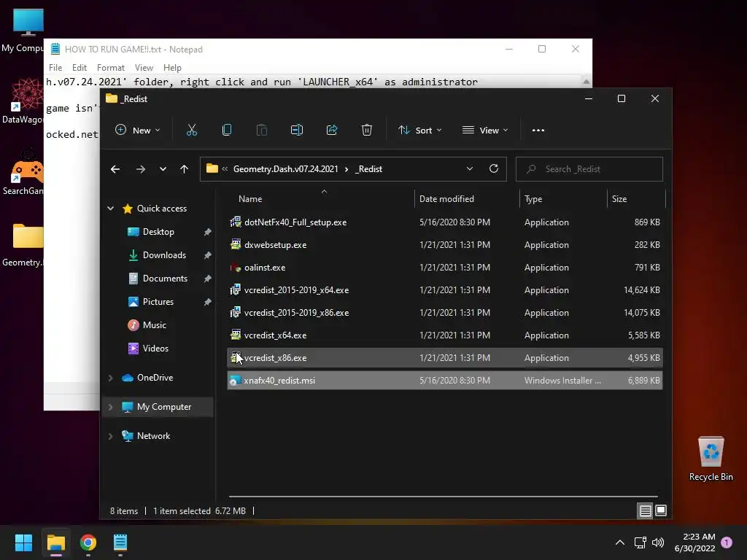
Task: Open Recycle Bin on desktop
Action: [x=711, y=458]
